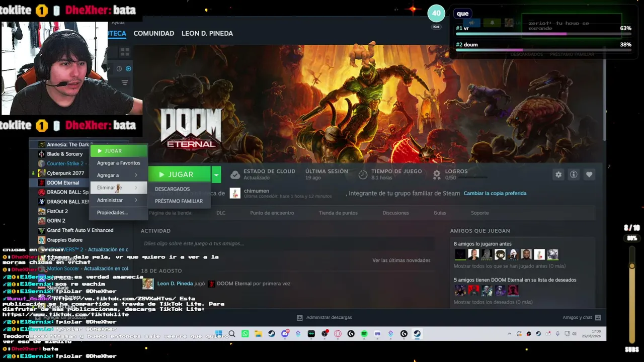Screen dimensions: 644x362
Task: Toggle the recent-activity clock sort icon
Action: pyautogui.click(x=119, y=69)
